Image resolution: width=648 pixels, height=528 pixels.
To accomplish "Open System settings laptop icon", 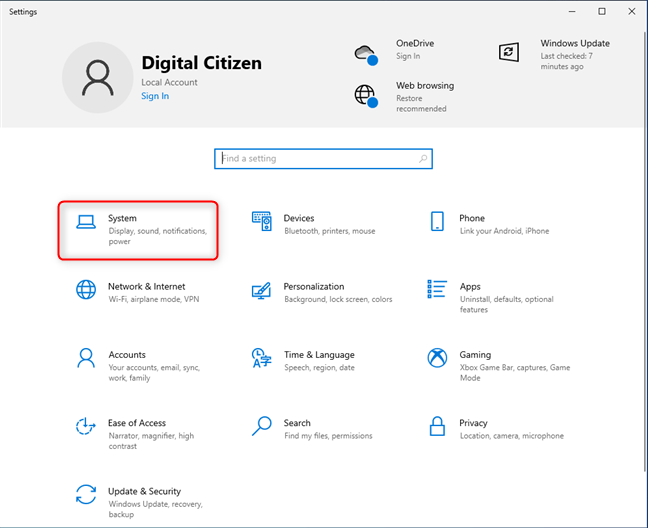I will tap(86, 222).
